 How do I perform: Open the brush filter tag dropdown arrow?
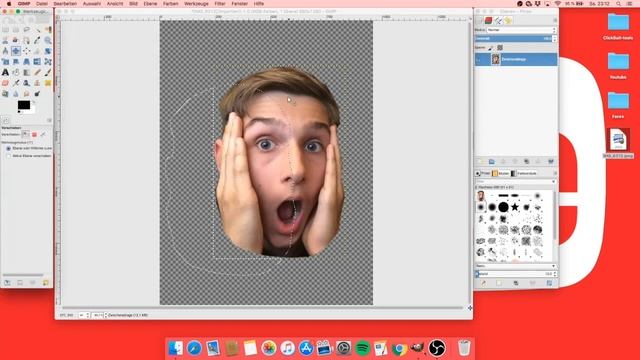553,182
